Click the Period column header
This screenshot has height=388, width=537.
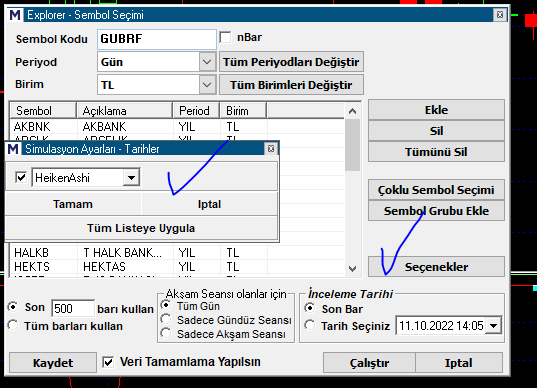(x=196, y=111)
